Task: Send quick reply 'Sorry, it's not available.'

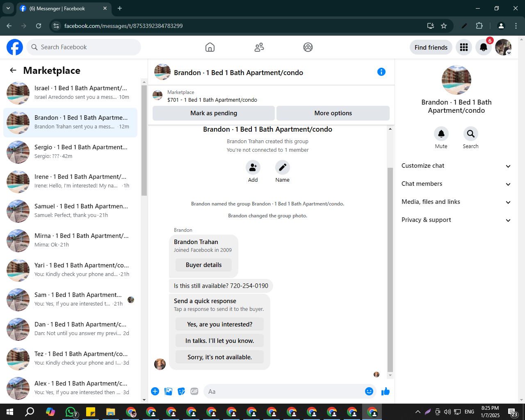Action: [220, 357]
